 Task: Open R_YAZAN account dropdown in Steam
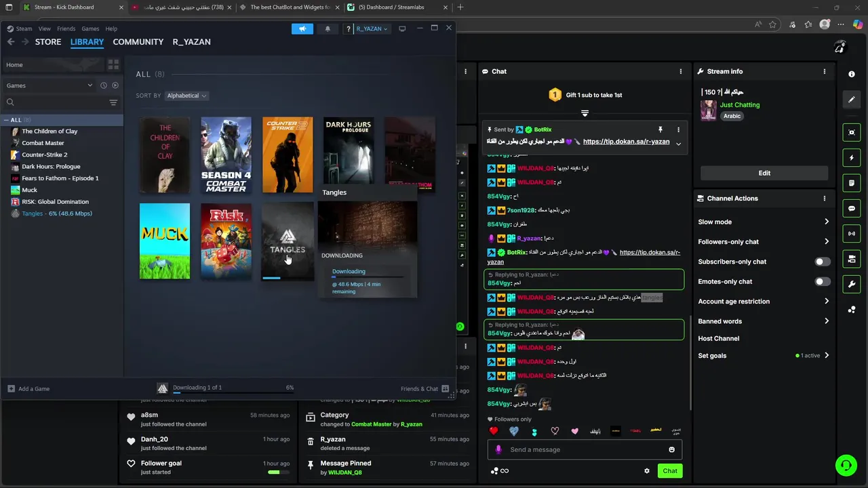(372, 28)
